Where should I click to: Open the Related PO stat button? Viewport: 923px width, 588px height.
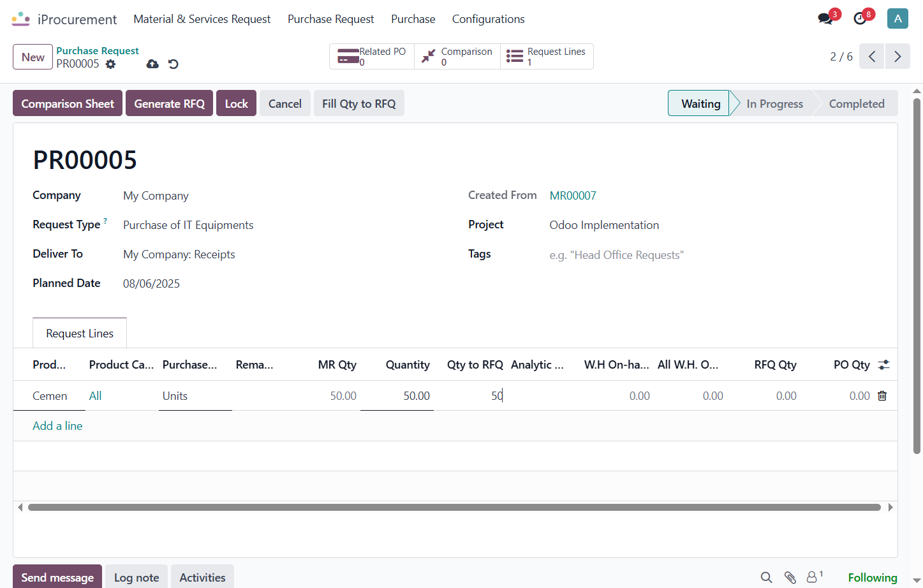(x=372, y=56)
